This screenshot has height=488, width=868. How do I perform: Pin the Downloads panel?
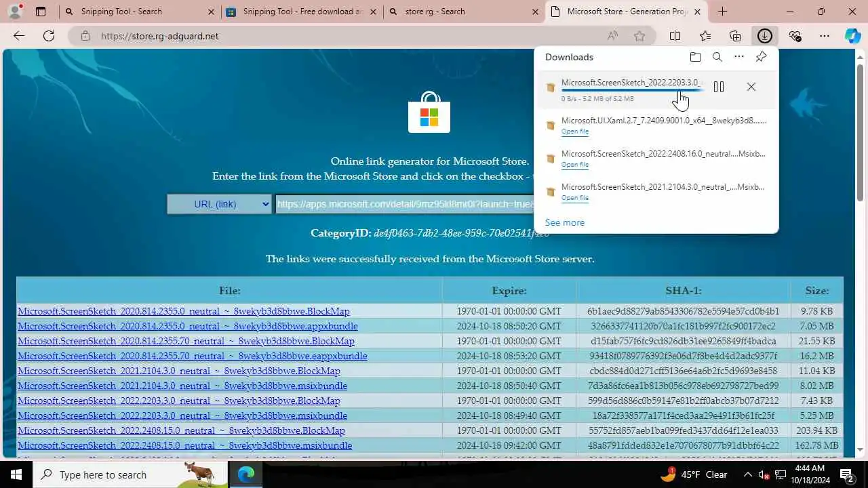coord(762,57)
